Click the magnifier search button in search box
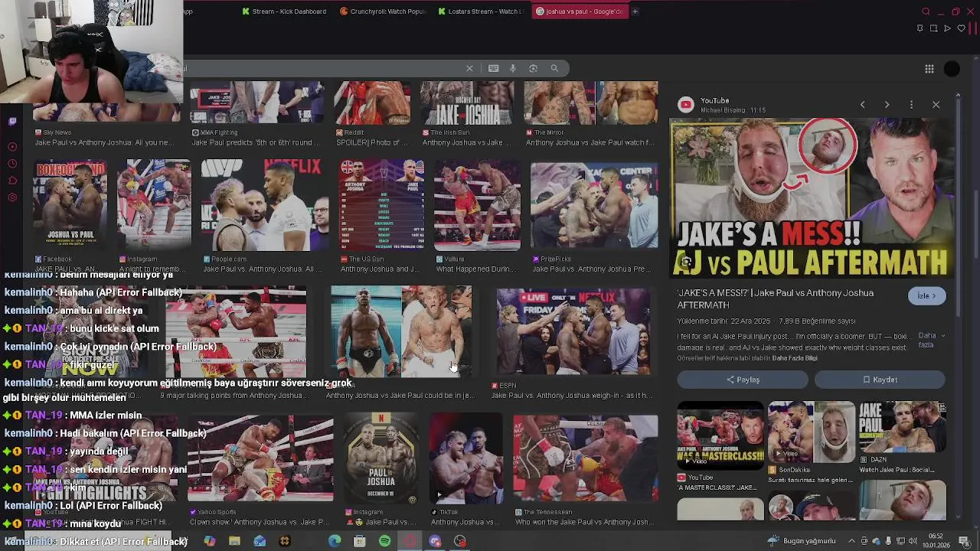The width and height of the screenshot is (980, 551). click(554, 68)
